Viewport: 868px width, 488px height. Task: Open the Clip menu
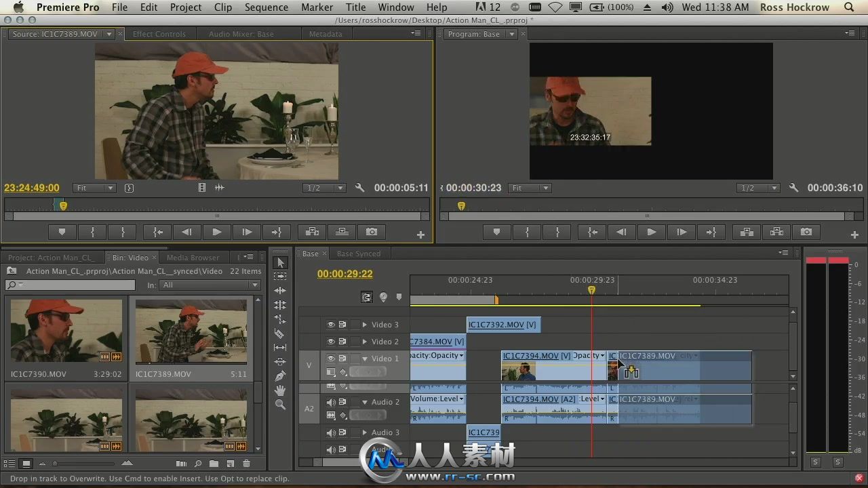point(222,7)
